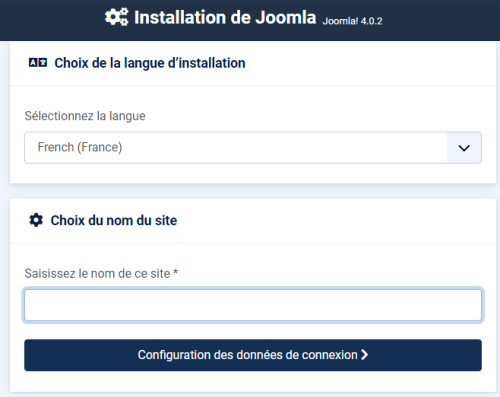Image resolution: width=500 pixels, height=397 pixels.
Task: Click the Choix du nom du site heading
Action: (114, 220)
